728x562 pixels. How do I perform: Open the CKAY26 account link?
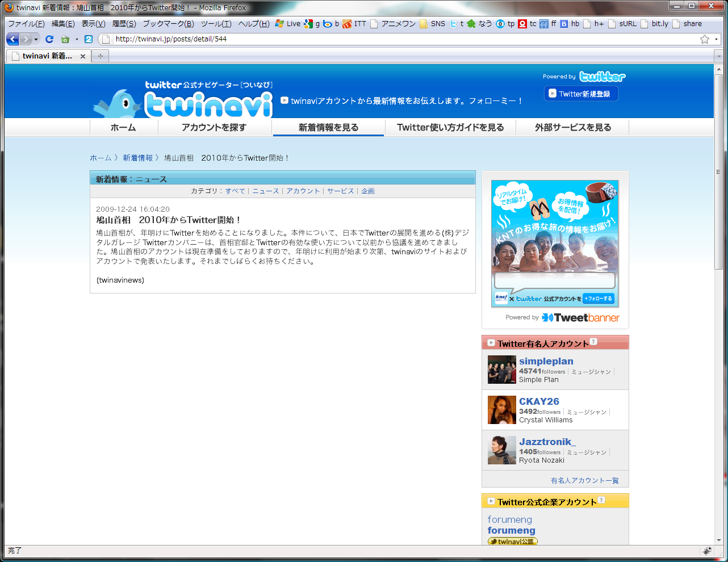539,401
